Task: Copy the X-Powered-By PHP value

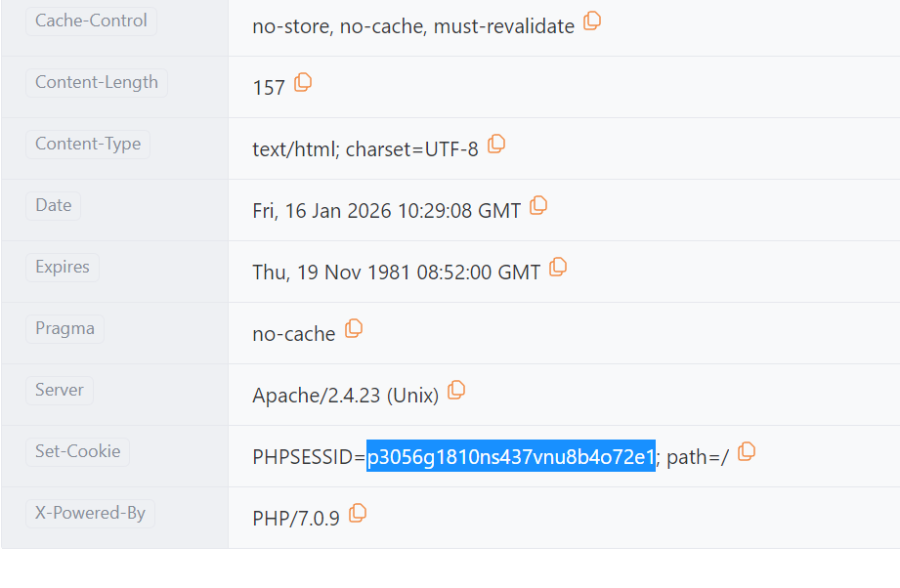Action: click(x=357, y=514)
